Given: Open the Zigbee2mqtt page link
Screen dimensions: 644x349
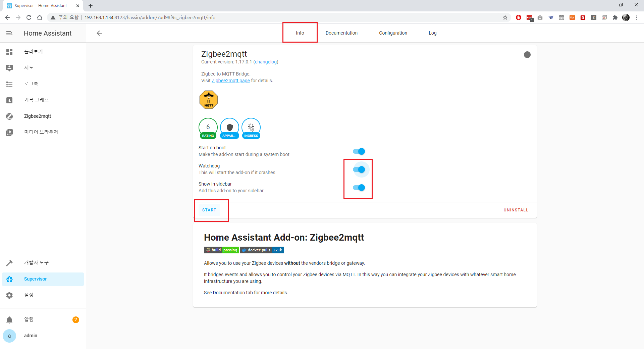Looking at the screenshot, I should point(231,81).
